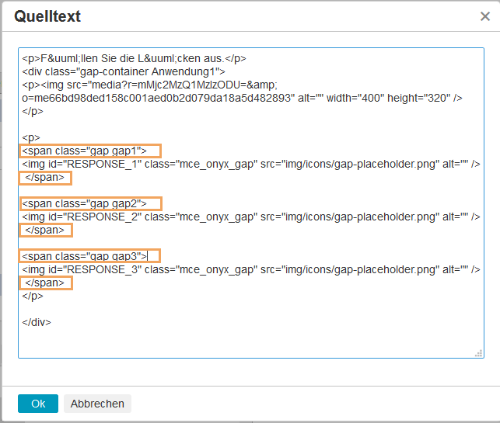Click the div class="gap-container Anwendung1" line
Viewport: 500px width, 423px height.
[x=124, y=72]
